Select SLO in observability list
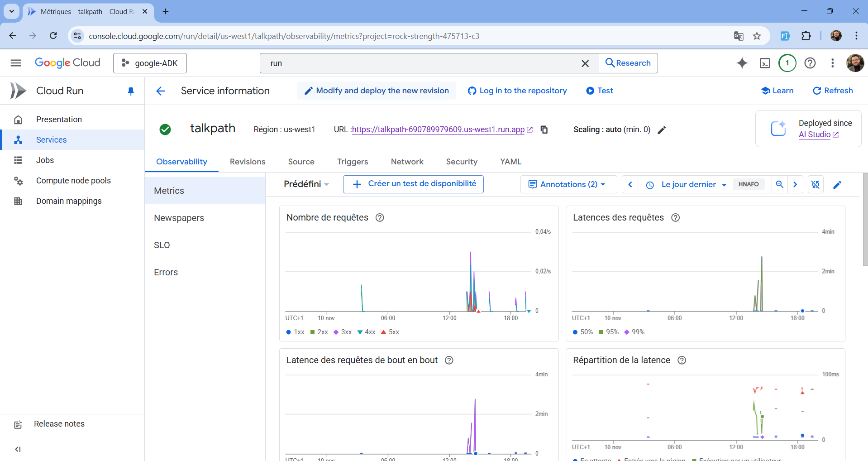This screenshot has height=461, width=868. 205,245
